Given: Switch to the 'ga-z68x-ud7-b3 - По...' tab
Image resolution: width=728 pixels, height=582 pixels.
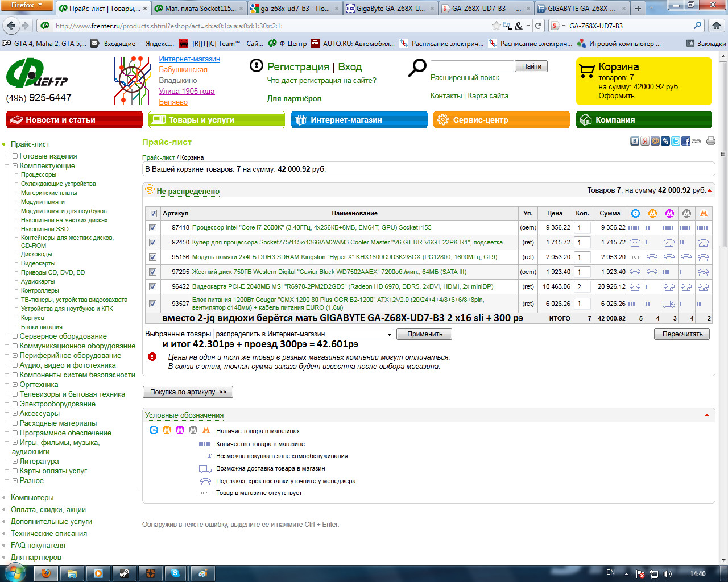Looking at the screenshot, I should pos(295,9).
